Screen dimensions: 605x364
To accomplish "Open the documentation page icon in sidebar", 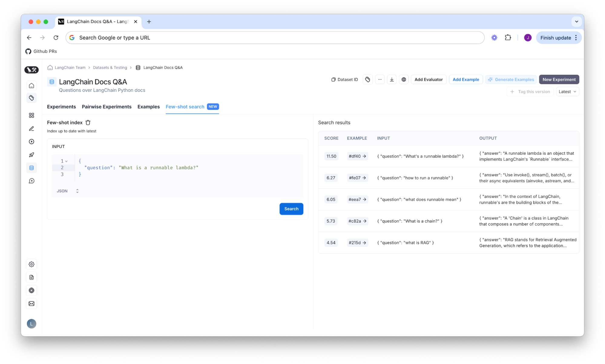I will click(31, 277).
